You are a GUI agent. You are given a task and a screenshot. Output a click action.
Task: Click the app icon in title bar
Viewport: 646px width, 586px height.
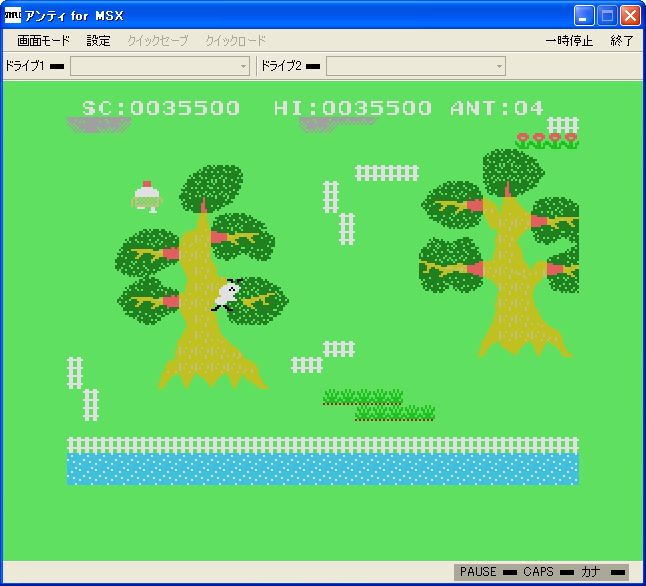pyautogui.click(x=12, y=15)
